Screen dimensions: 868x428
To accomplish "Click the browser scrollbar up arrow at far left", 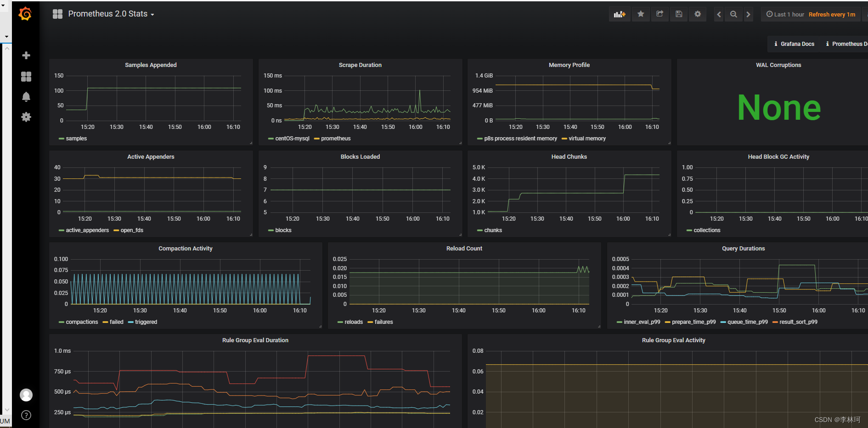I will (x=6, y=48).
